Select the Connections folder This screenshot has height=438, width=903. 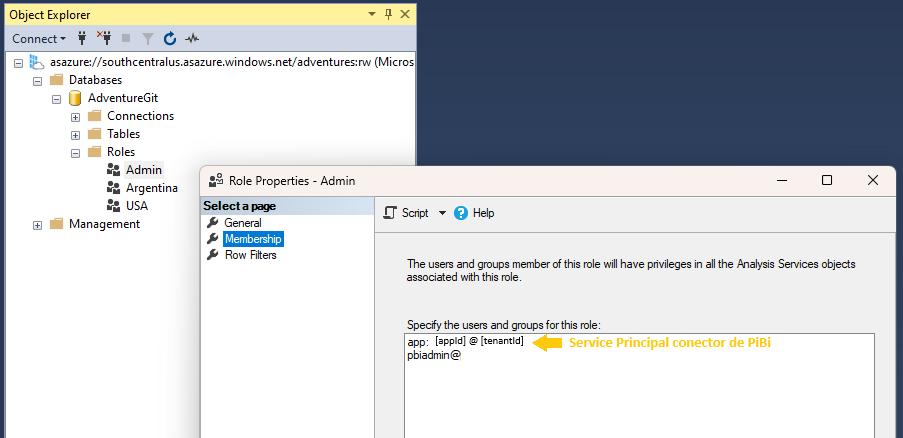(141, 116)
